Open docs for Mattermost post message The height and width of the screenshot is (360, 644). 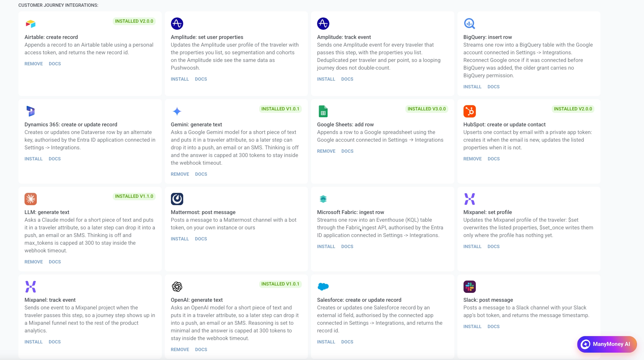pyautogui.click(x=201, y=239)
